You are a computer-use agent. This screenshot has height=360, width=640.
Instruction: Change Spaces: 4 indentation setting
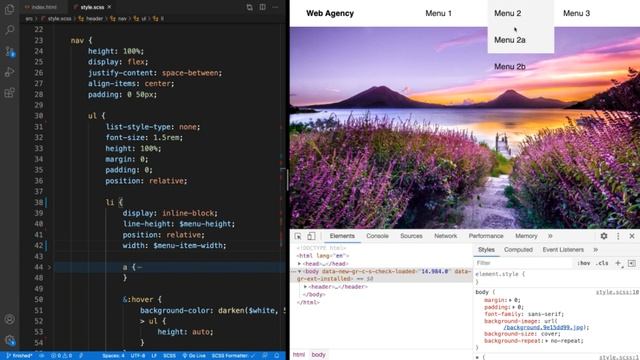point(113,356)
